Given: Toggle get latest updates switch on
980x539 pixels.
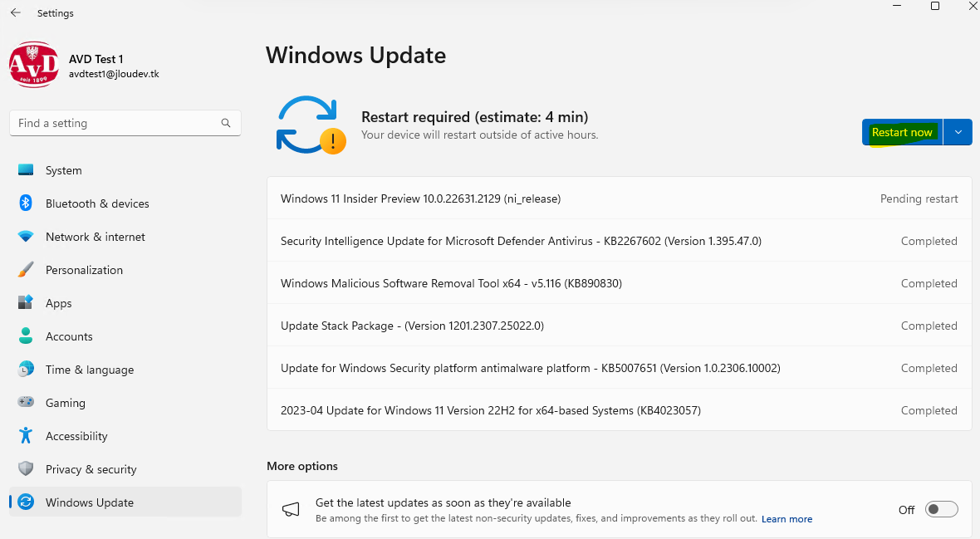Looking at the screenshot, I should 941,509.
